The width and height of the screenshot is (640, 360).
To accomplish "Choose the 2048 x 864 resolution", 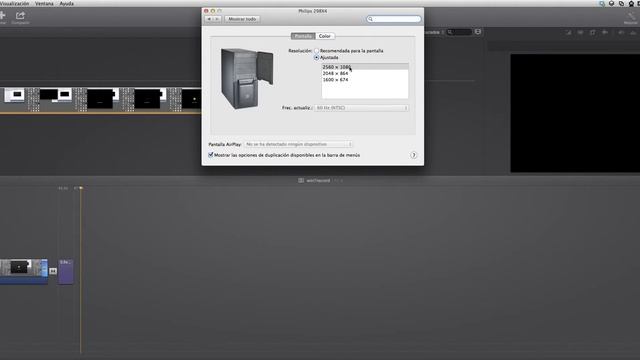I will [x=365, y=73].
